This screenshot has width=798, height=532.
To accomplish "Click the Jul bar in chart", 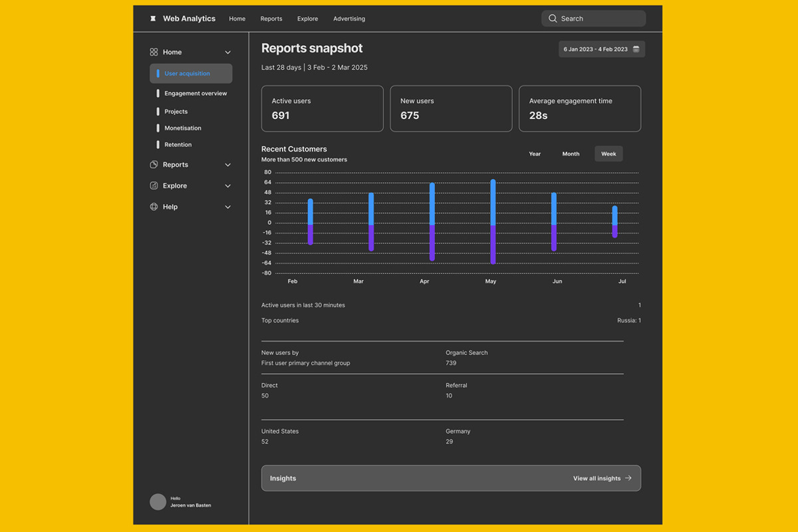I will (615, 221).
